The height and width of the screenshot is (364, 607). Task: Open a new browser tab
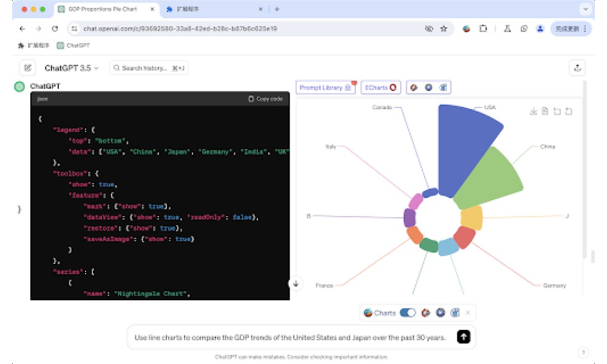[277, 9]
